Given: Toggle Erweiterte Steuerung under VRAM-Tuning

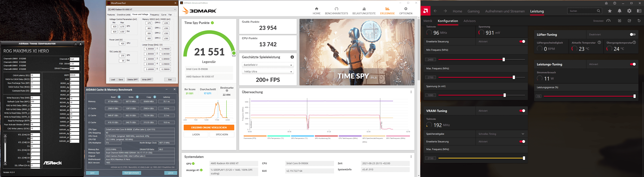Looking at the screenshot, I should pyautogui.click(x=522, y=142).
